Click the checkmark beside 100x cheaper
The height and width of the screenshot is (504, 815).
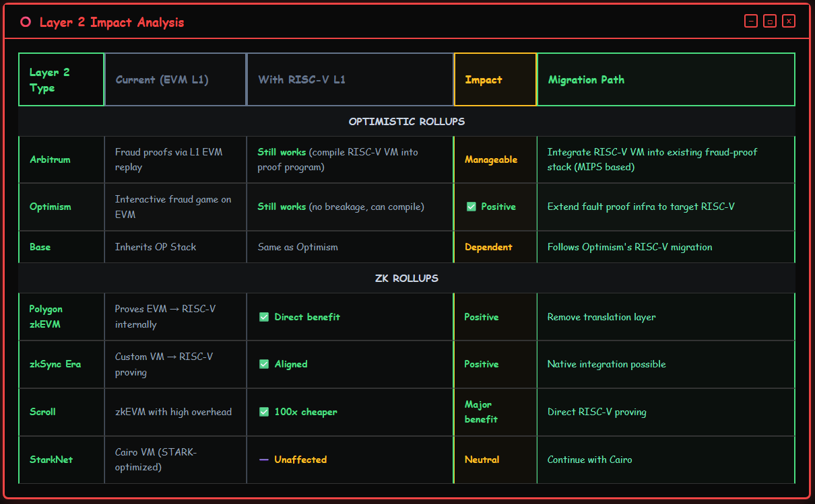[x=264, y=412]
